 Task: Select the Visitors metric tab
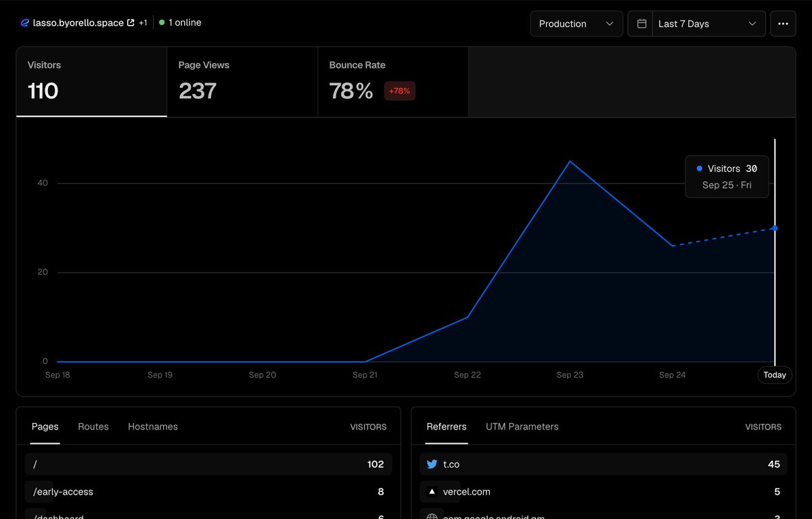91,82
